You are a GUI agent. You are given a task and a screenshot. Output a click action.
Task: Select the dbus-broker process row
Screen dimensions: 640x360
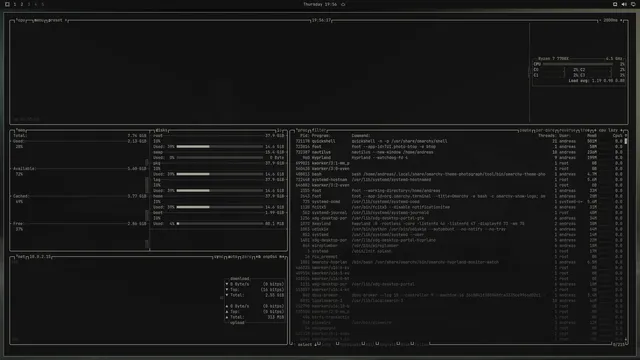coord(459,295)
